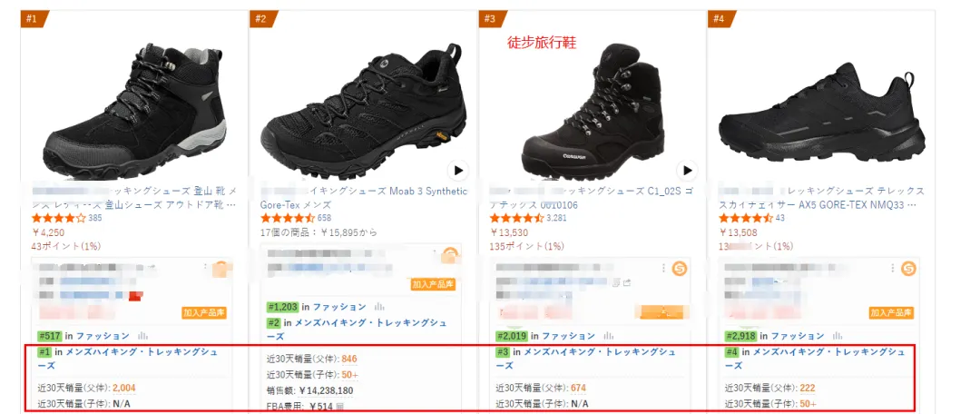Play the video for the #3 hiking boot
The image size is (980, 414).
pyautogui.click(x=688, y=170)
